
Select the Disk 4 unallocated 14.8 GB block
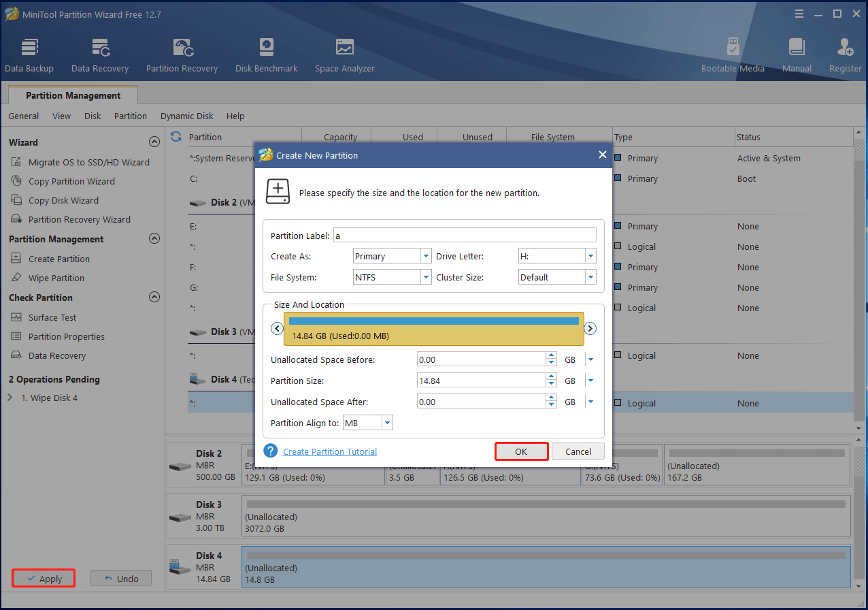click(x=546, y=566)
